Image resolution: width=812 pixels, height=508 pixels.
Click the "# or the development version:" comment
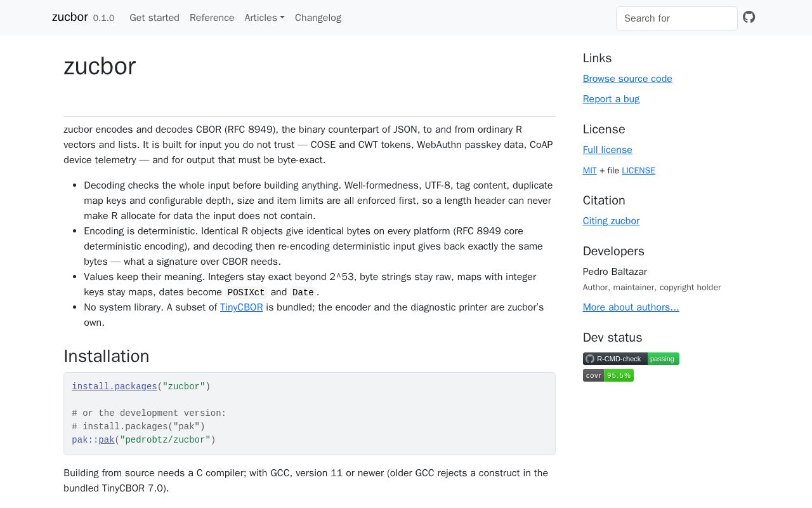[149, 413]
